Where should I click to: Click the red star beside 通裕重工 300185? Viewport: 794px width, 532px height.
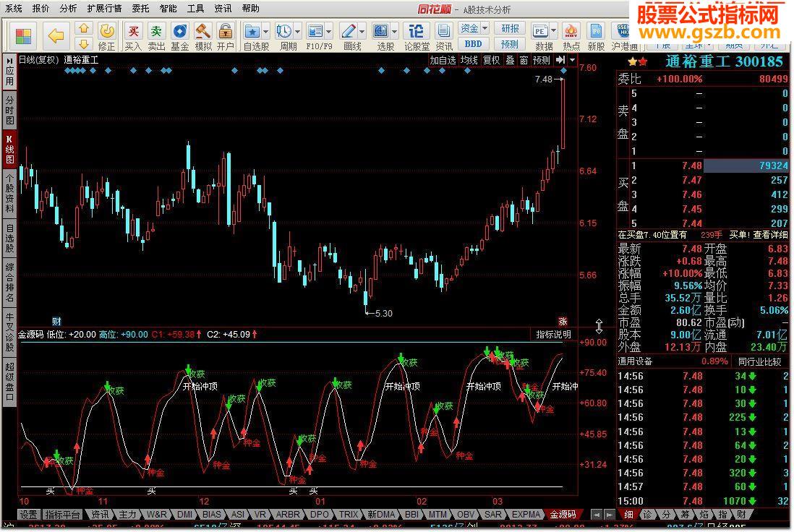pos(643,61)
